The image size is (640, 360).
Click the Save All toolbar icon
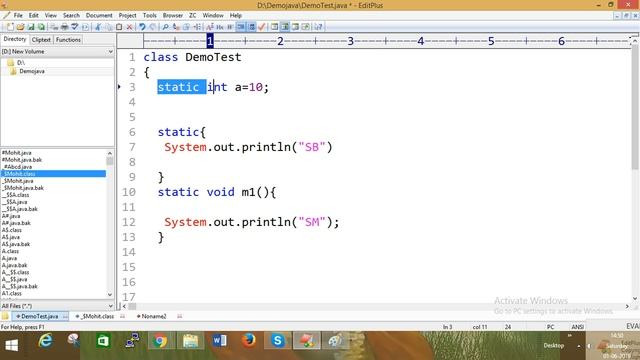click(41, 27)
